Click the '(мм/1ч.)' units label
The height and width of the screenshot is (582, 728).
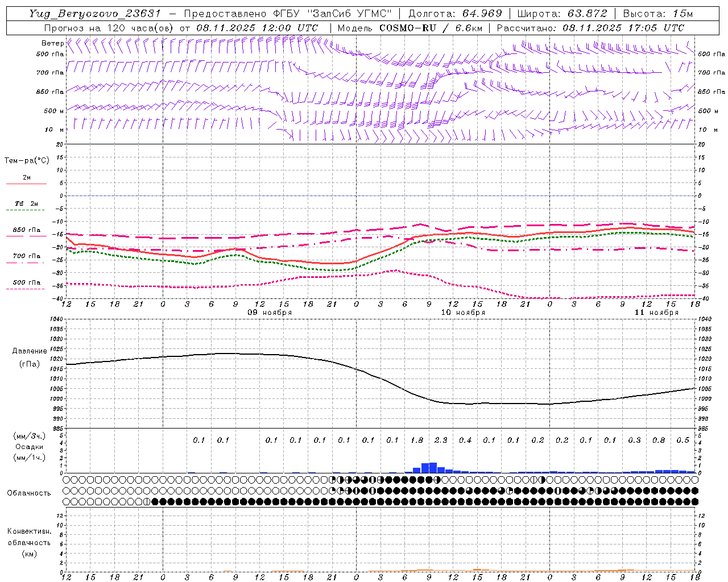tap(30, 458)
